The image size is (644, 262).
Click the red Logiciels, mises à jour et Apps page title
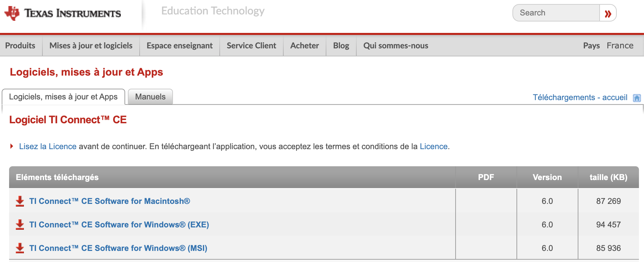point(86,72)
